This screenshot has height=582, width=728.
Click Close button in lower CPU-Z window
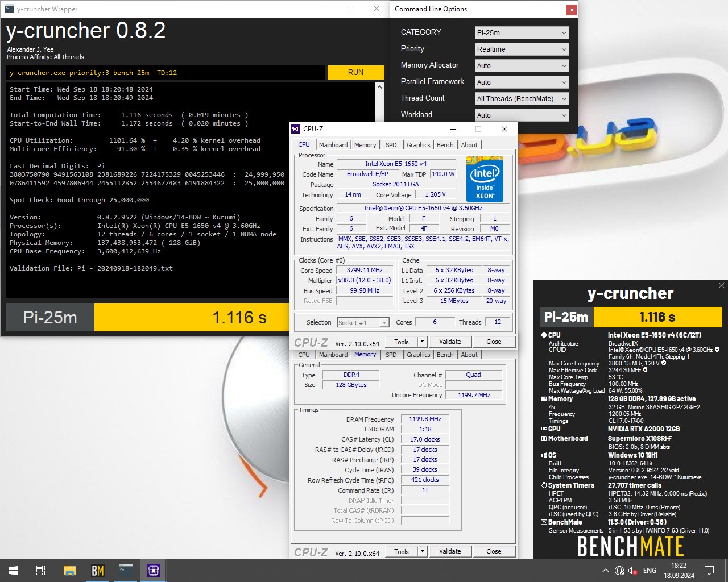(494, 551)
